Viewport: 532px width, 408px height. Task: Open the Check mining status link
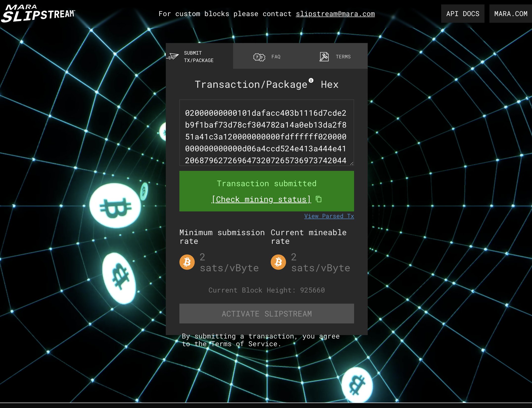point(261,199)
